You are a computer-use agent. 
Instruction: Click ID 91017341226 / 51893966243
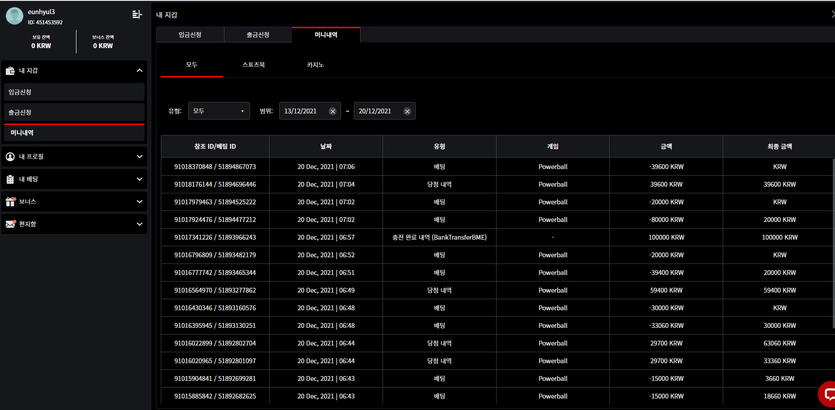click(x=215, y=237)
